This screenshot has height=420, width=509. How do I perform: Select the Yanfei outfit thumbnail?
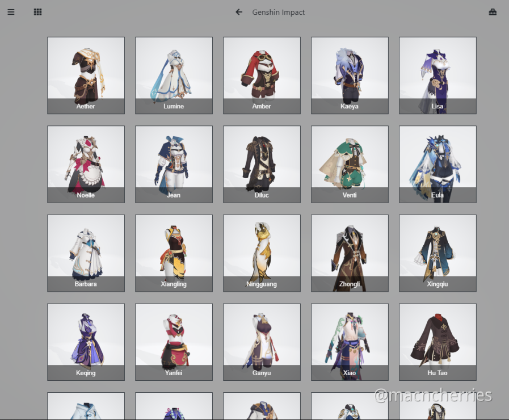pos(174,342)
